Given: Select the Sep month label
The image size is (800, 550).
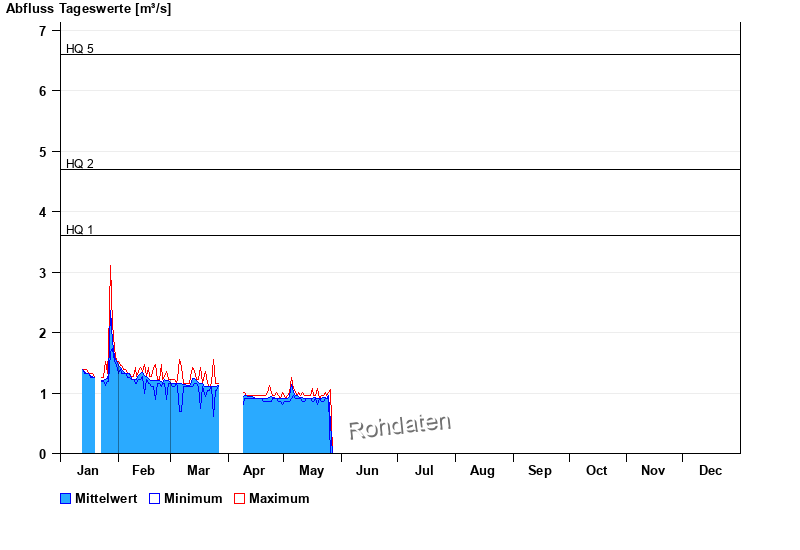Looking at the screenshot, I should coord(540,470).
